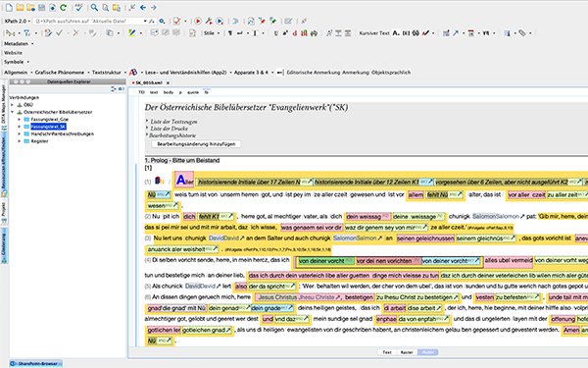
Task: Open the Find magnifier tool
Action: point(94,7)
